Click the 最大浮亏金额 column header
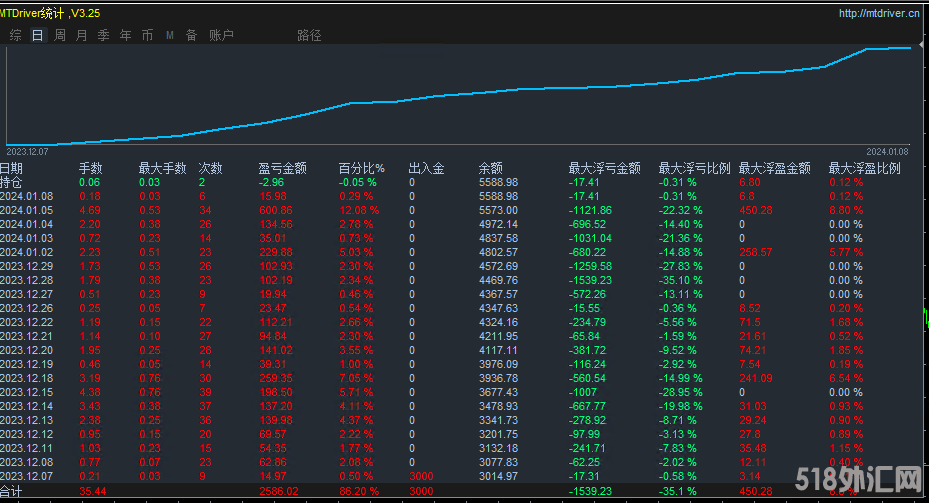The width and height of the screenshot is (929, 503). (604, 168)
